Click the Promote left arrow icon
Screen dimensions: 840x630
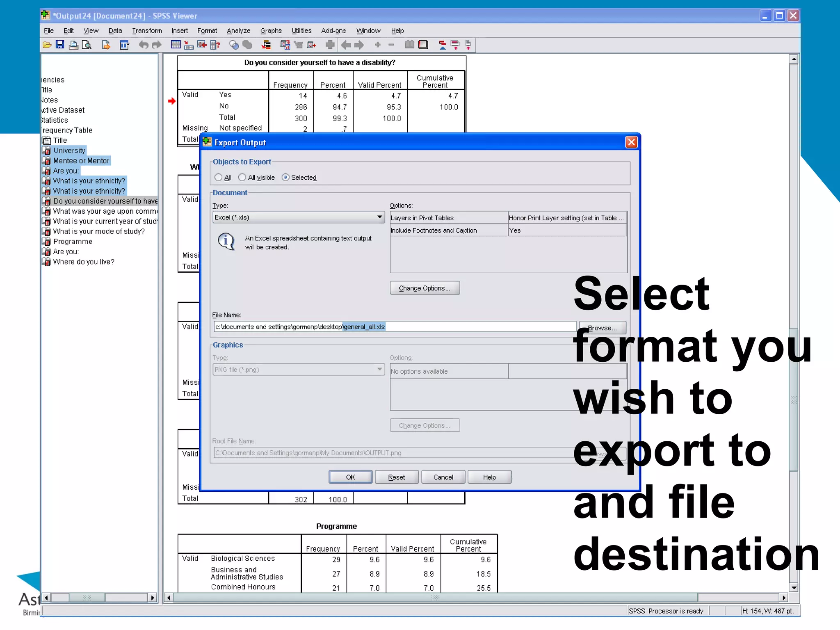pyautogui.click(x=346, y=45)
